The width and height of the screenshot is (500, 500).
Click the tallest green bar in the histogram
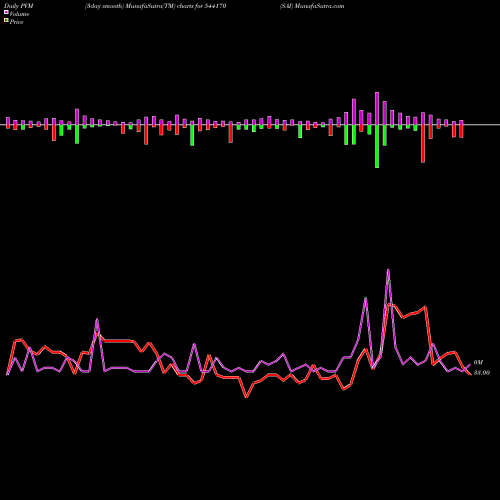(377, 146)
